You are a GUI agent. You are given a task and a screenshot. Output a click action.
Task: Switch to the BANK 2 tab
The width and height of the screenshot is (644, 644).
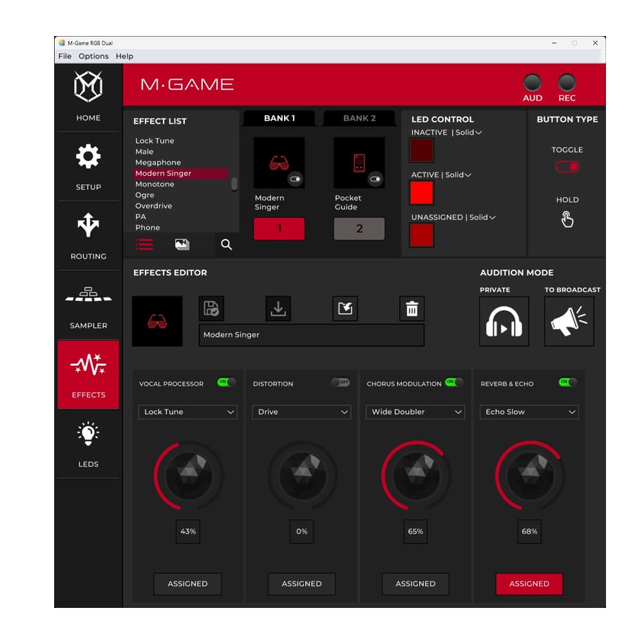[359, 118]
